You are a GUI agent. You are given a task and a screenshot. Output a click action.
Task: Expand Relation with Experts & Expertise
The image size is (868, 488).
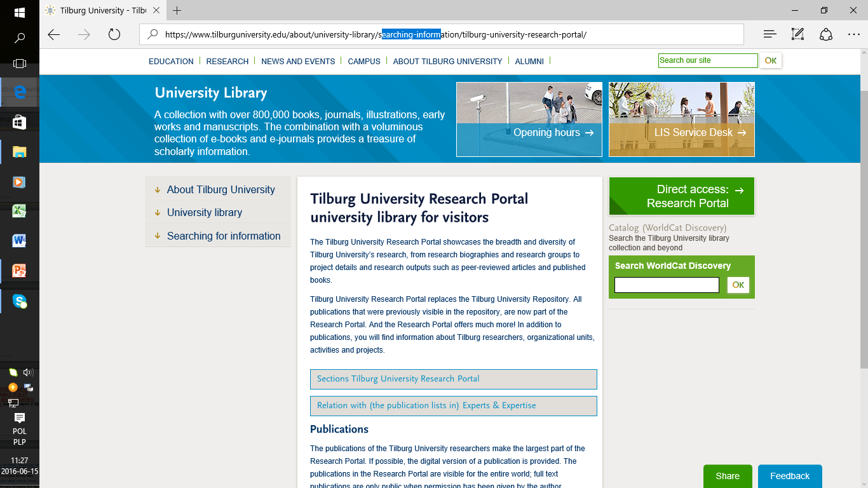[x=454, y=405]
